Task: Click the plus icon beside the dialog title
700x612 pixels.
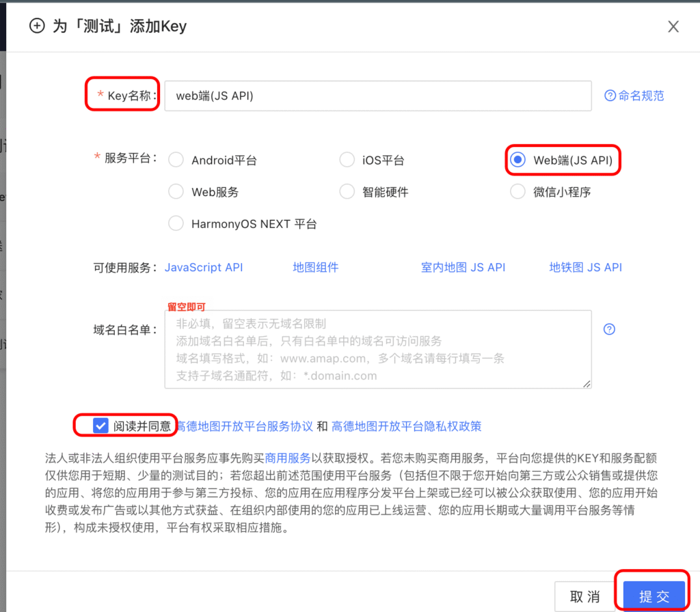Action: (38, 27)
